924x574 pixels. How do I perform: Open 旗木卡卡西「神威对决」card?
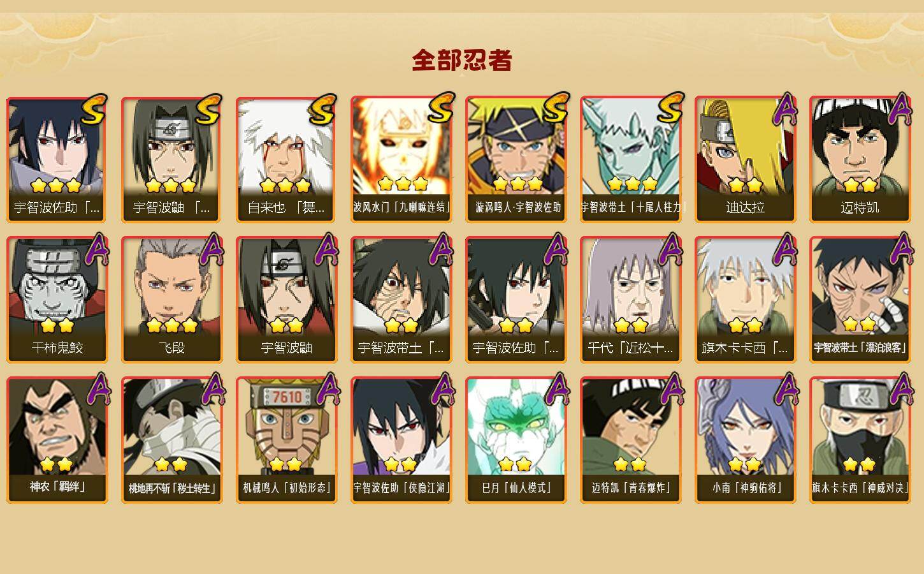coord(860,440)
